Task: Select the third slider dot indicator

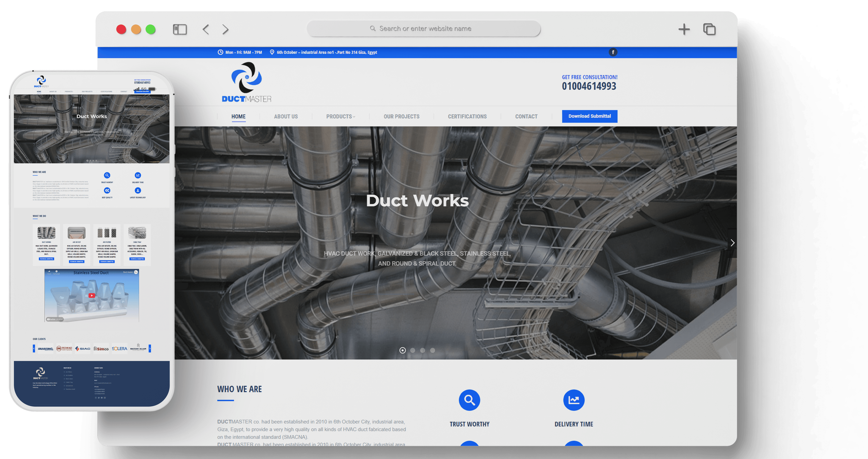Action: click(x=422, y=351)
